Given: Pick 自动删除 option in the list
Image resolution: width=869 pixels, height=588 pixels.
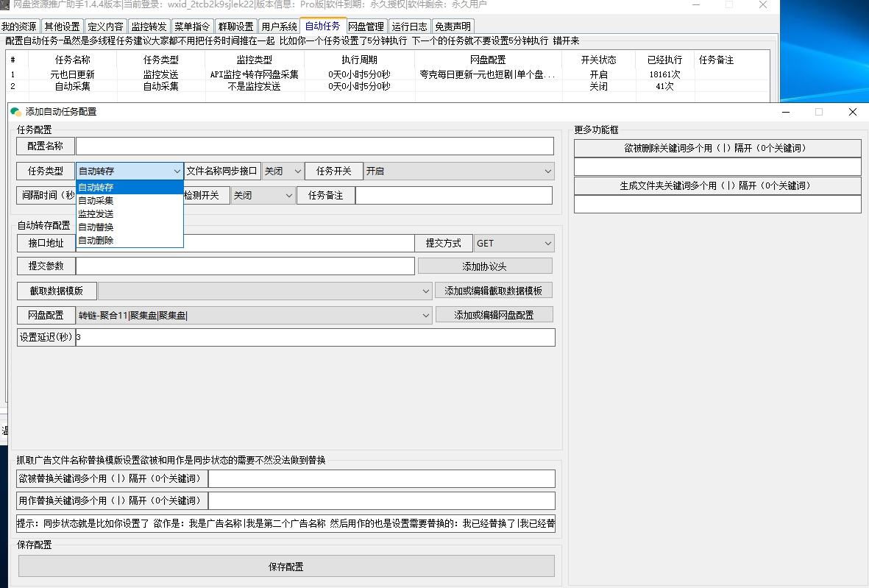Looking at the screenshot, I should click(x=96, y=240).
